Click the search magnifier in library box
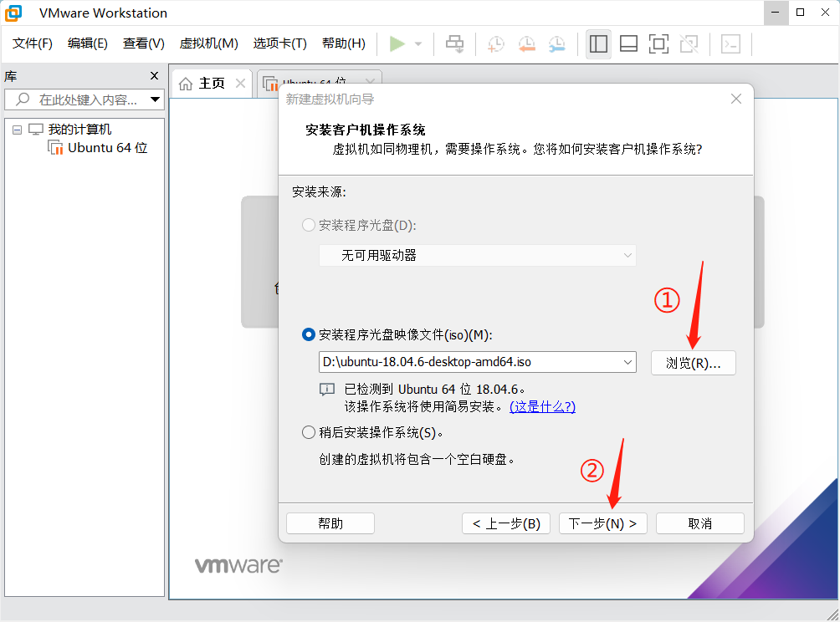The width and height of the screenshot is (840, 622). pos(23,99)
